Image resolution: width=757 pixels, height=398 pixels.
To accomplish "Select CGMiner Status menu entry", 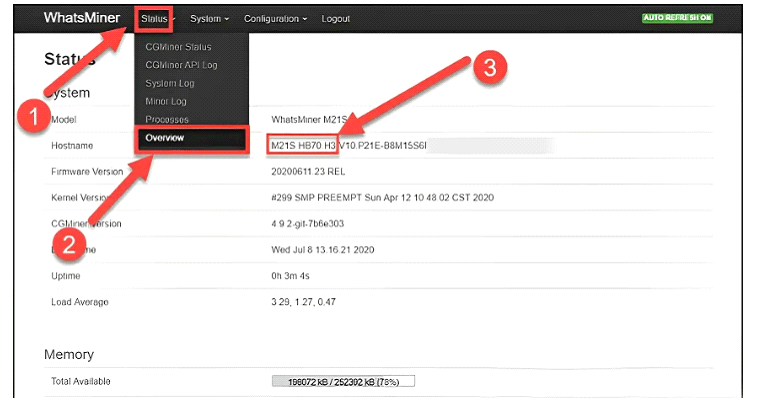I will 178,47.
